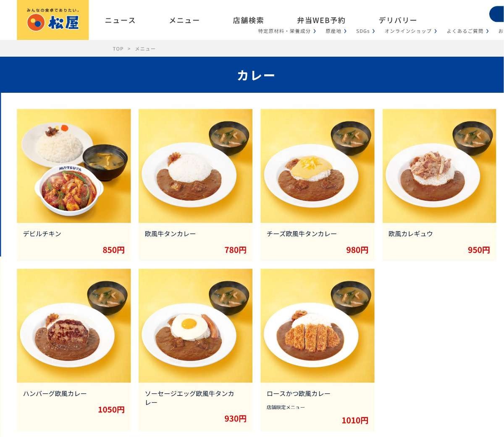The image size is (504, 437).
Task: View the 欧風カレギュウ dish image
Action: tap(439, 166)
